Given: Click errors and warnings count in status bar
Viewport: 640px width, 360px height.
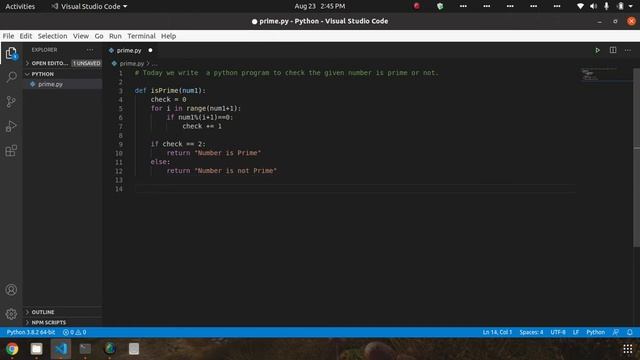Looking at the screenshot, I should tap(75, 332).
